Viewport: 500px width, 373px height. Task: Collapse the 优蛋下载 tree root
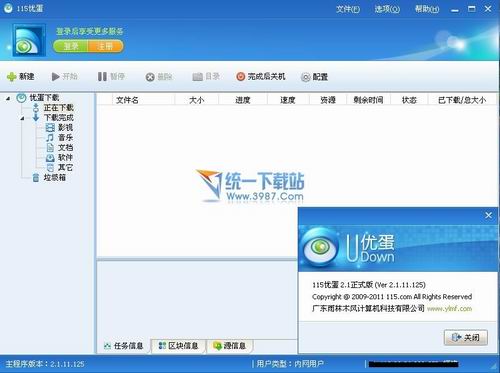pos(8,98)
